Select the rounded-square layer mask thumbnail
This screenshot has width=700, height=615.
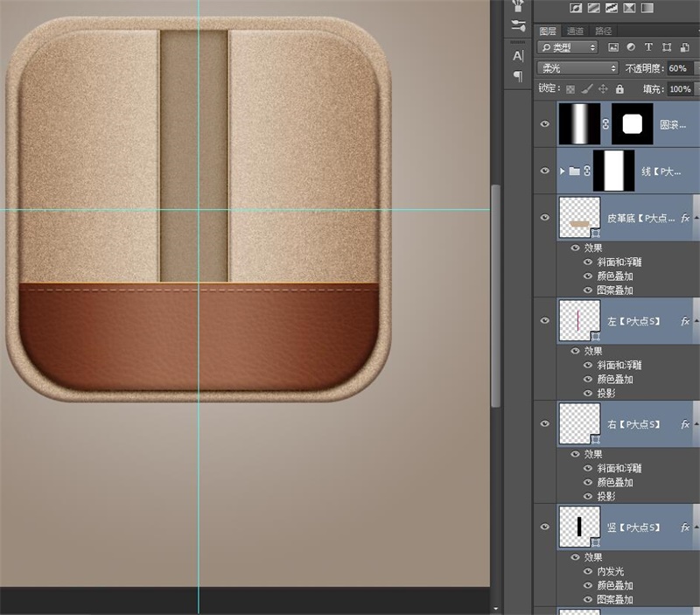click(632, 124)
